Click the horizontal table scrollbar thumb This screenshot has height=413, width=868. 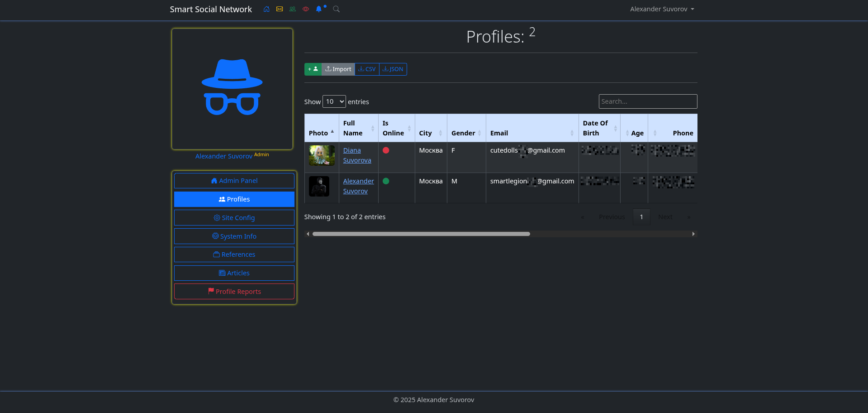(421, 234)
